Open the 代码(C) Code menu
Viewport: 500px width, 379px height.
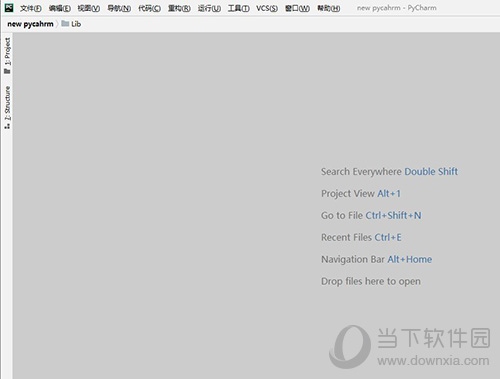(149, 8)
